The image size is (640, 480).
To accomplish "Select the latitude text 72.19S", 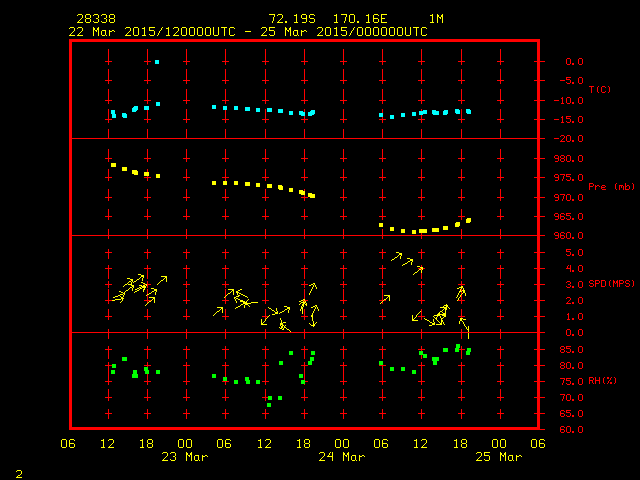I will pyautogui.click(x=292, y=19).
